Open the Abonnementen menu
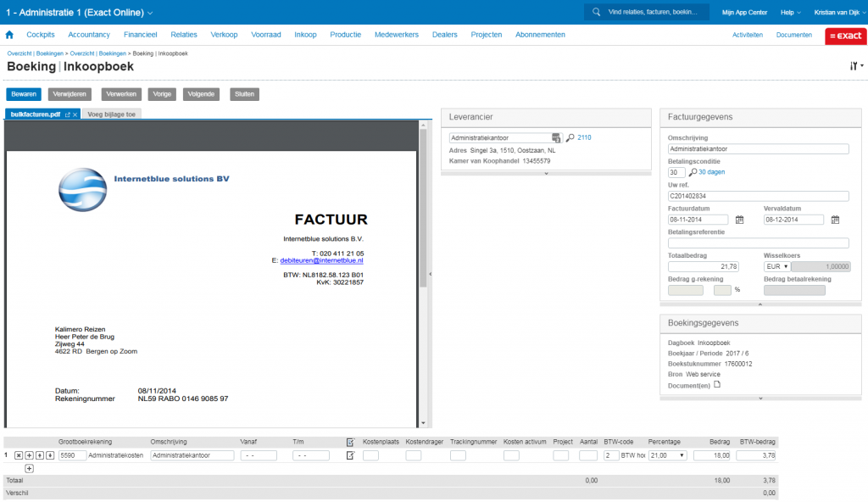The width and height of the screenshot is (868, 502). pos(540,35)
